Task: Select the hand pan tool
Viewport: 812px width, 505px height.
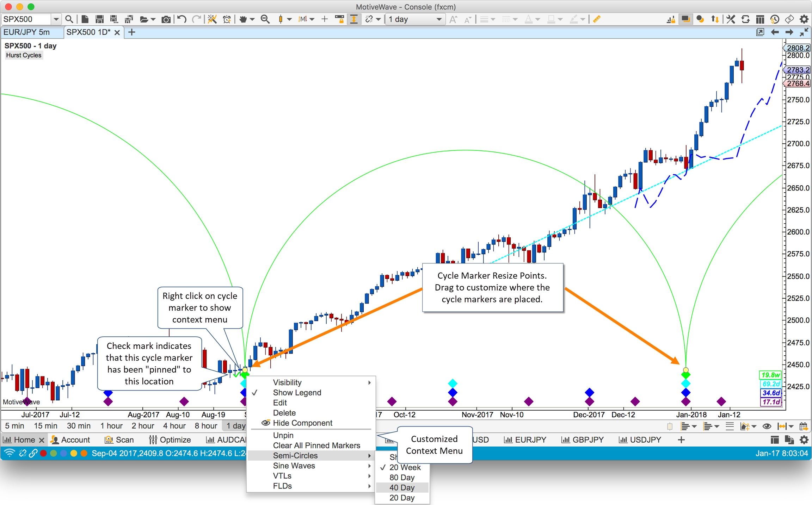Action: point(243,19)
